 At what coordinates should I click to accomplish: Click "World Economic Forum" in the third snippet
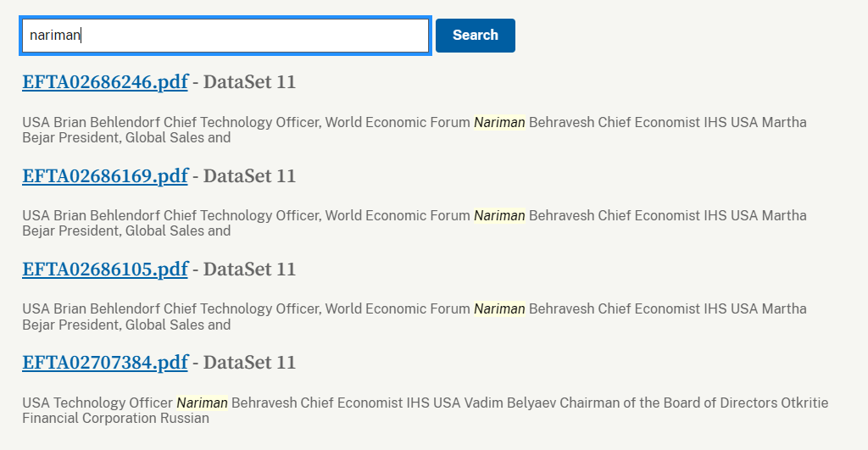click(x=398, y=309)
